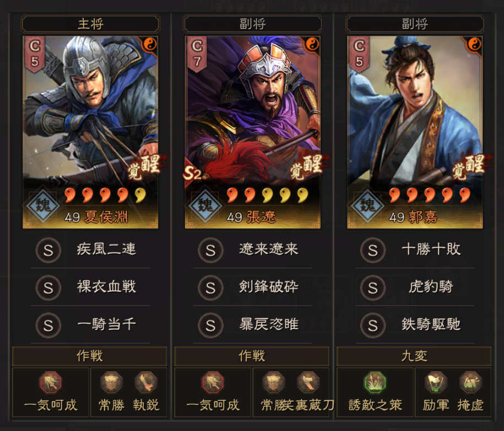The image size is (504, 431).
Task: Click the 執鋭 tactic icon
Action: pyautogui.click(x=146, y=382)
